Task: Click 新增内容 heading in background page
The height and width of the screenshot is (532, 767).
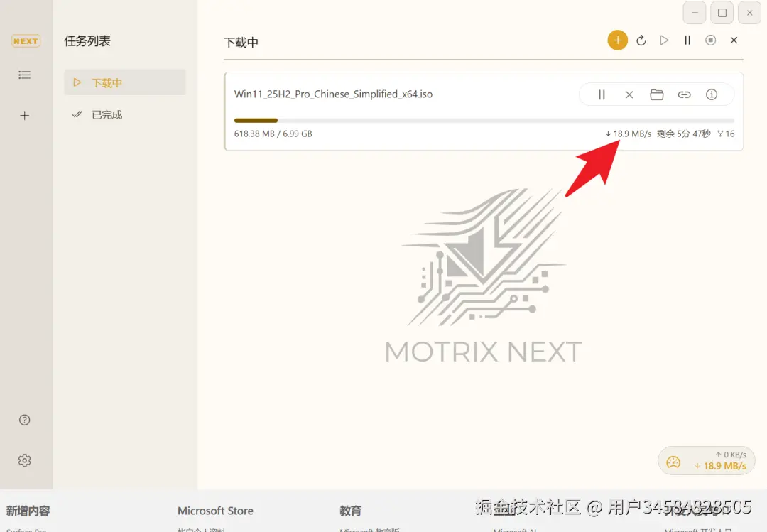Action: point(28,511)
